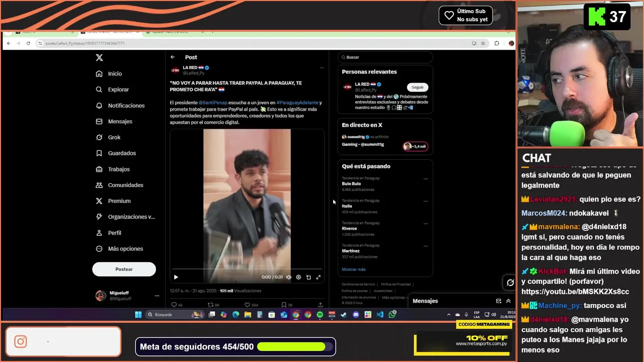The height and width of the screenshot is (362, 644).
Task: Open Discord from the taskbar
Action: coord(356,315)
